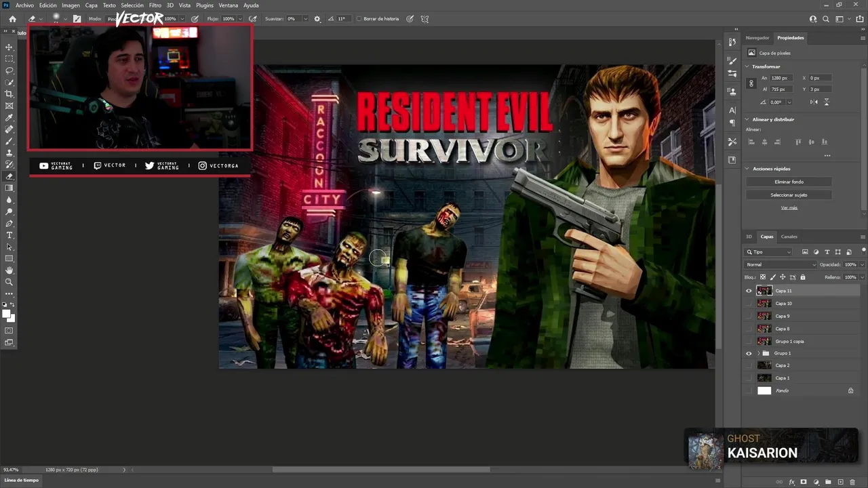Select the Zoom tool
868x488 pixels.
pyautogui.click(x=9, y=282)
